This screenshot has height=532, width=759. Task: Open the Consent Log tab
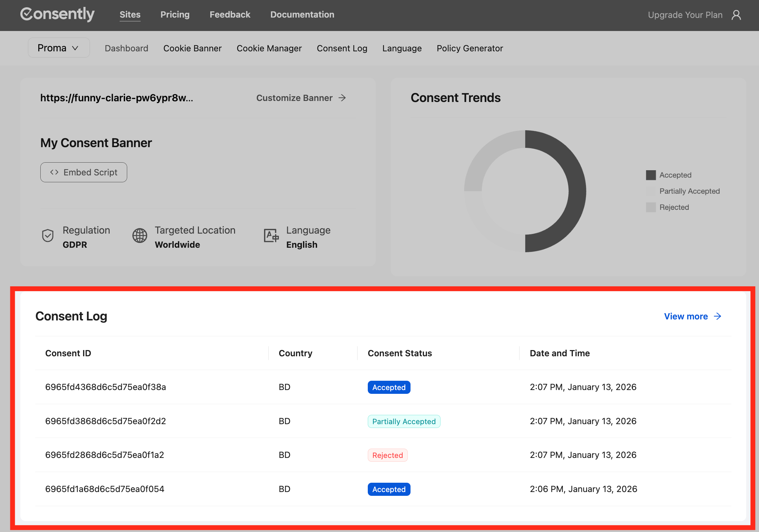(x=342, y=48)
